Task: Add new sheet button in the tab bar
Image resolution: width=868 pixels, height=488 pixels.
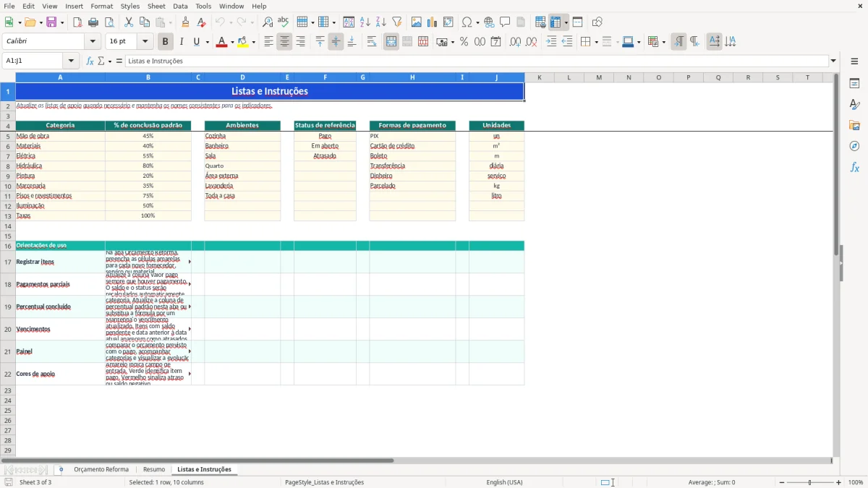Action: [61, 469]
